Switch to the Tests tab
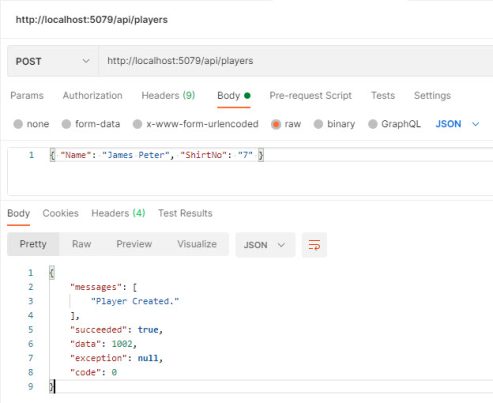This screenshot has height=403, width=493. pyautogui.click(x=383, y=96)
